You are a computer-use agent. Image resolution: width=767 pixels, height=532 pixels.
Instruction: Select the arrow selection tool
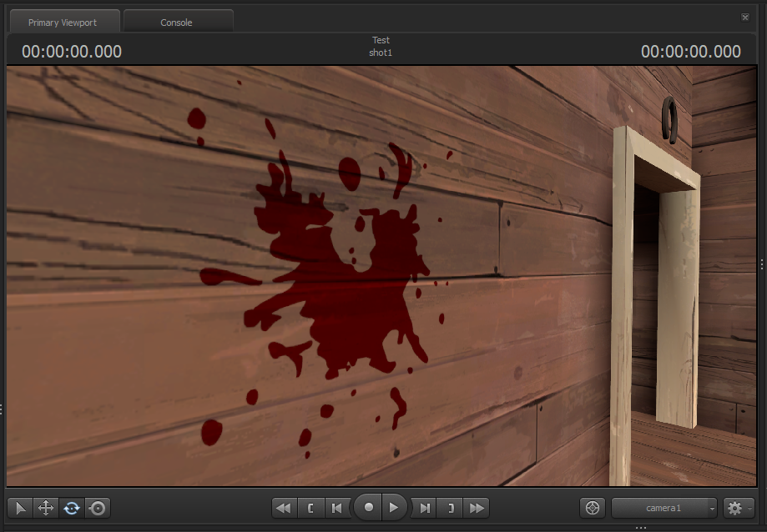pos(21,508)
